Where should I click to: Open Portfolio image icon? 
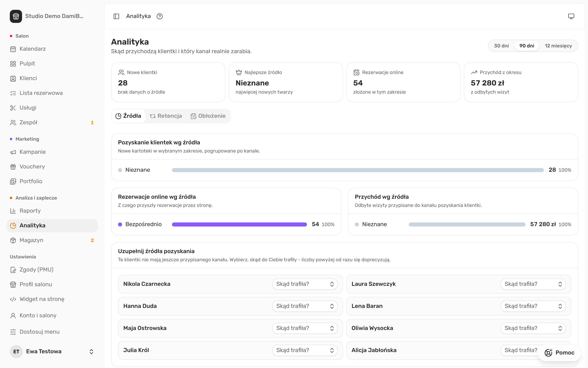pyautogui.click(x=13, y=182)
